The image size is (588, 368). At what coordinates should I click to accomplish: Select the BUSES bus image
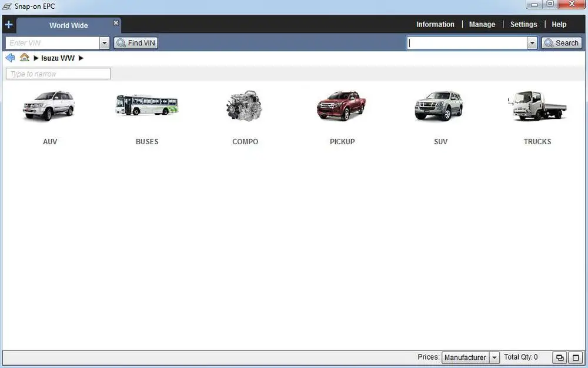pyautogui.click(x=147, y=105)
